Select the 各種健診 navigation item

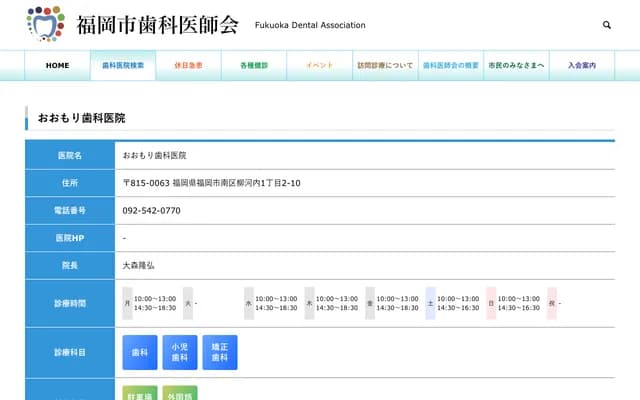(x=254, y=65)
